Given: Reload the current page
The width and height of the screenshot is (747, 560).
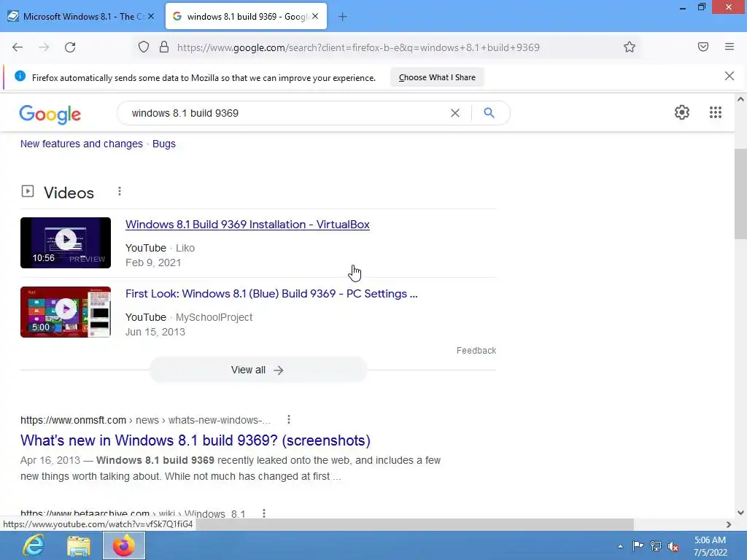Looking at the screenshot, I should (70, 47).
